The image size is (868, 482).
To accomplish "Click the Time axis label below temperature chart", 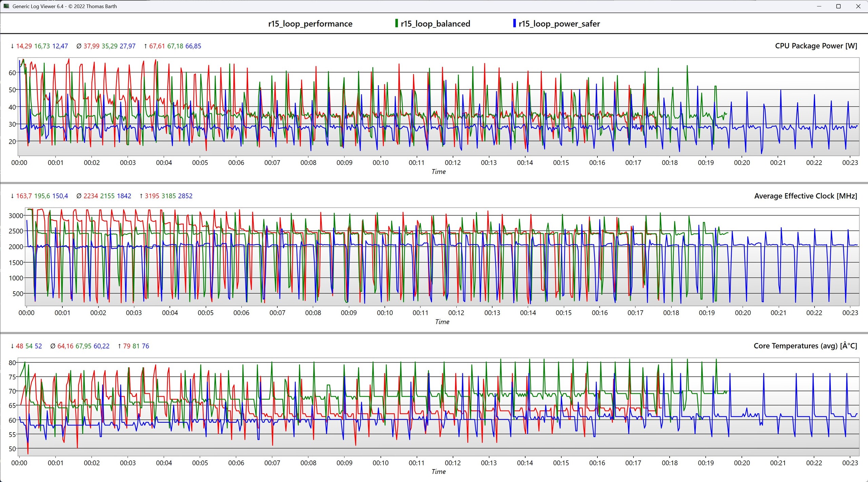I will point(438,472).
